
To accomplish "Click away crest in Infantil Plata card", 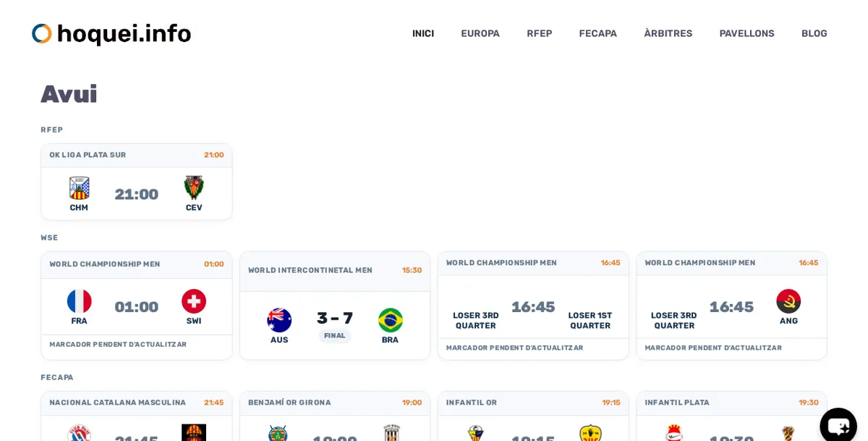I will (788, 432).
